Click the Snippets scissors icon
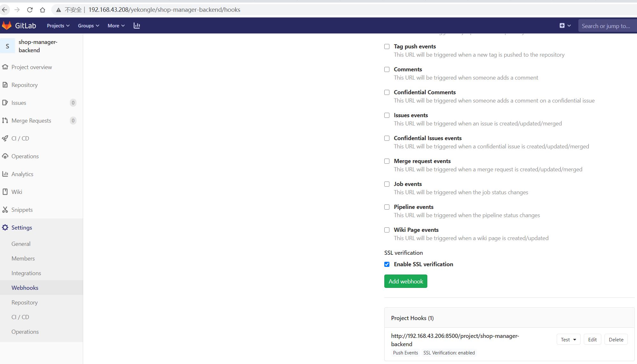 pos(5,210)
